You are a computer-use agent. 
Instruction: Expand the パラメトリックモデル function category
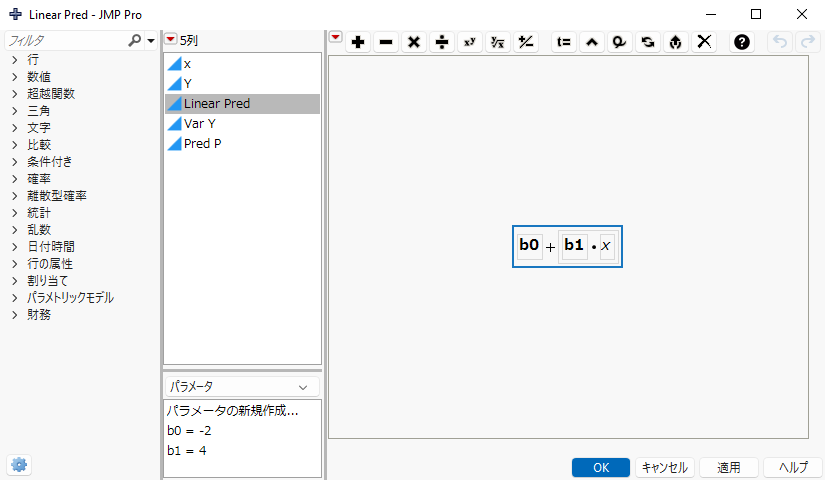point(15,298)
